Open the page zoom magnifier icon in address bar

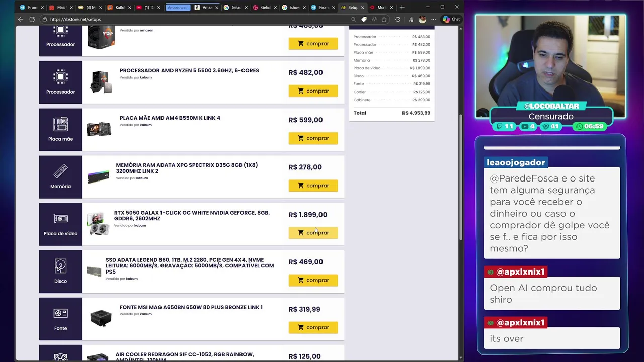(353, 19)
